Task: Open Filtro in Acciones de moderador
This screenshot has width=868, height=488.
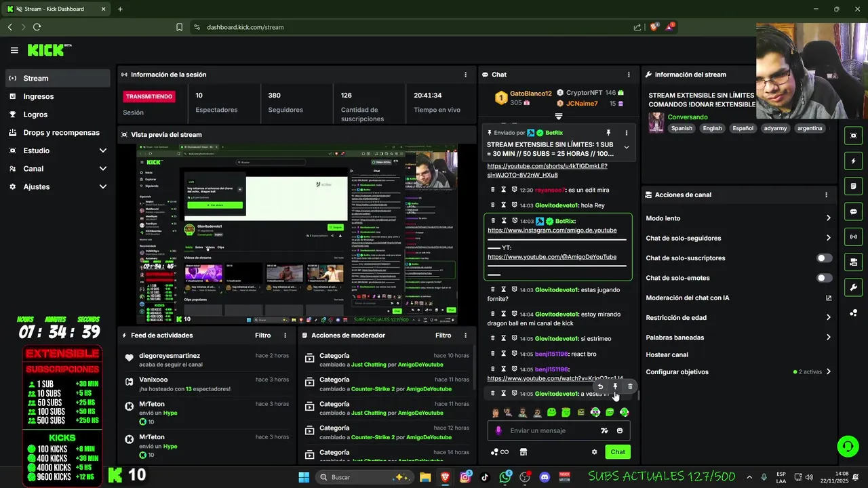Action: click(443, 335)
